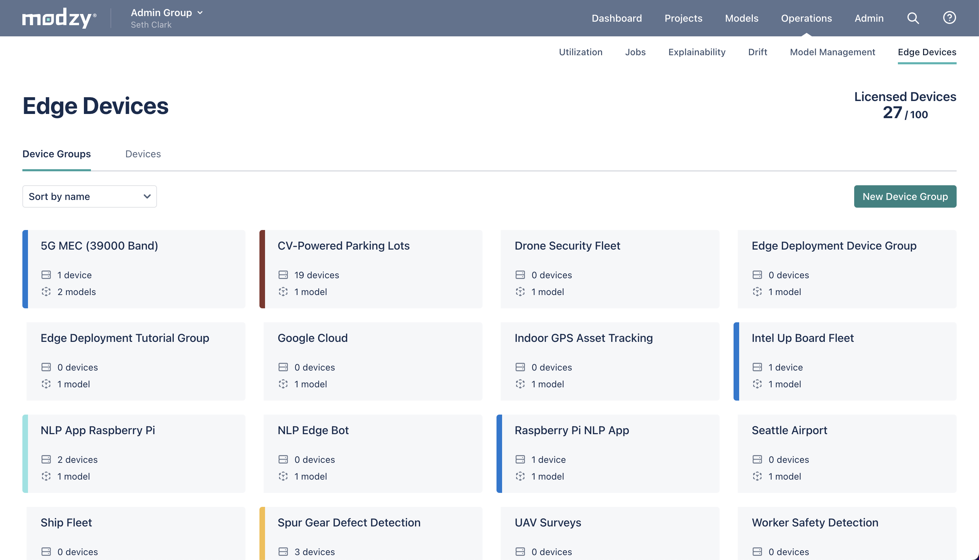Image resolution: width=979 pixels, height=560 pixels.
Task: Click device icon in Spur Gear Defect Detection card
Action: (x=283, y=552)
